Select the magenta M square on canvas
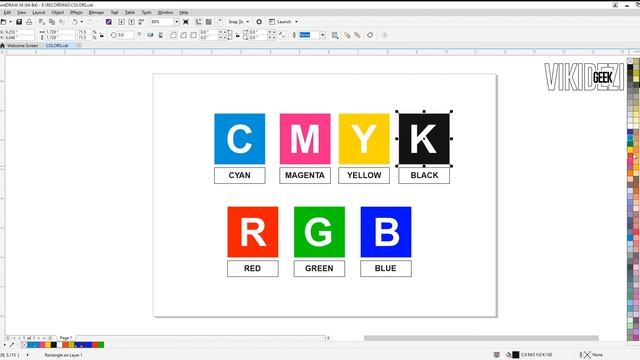This screenshot has width=640, height=360. click(305, 139)
